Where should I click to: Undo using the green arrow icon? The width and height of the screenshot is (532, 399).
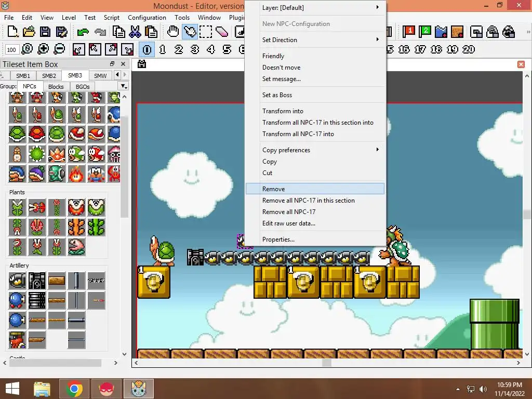point(83,32)
